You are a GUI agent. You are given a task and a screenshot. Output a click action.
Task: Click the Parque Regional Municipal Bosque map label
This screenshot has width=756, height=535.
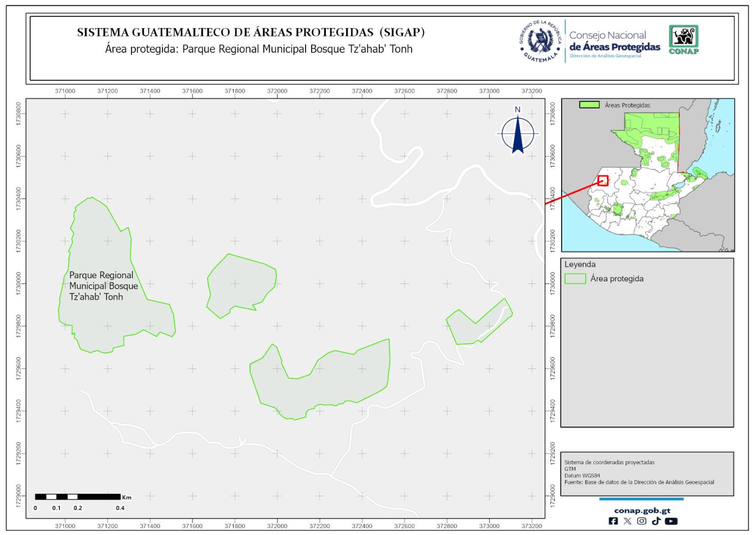103,286
